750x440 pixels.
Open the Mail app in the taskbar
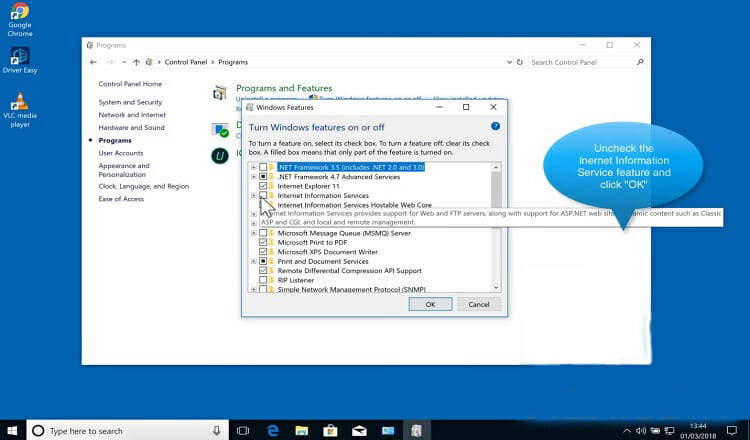pyautogui.click(x=359, y=430)
